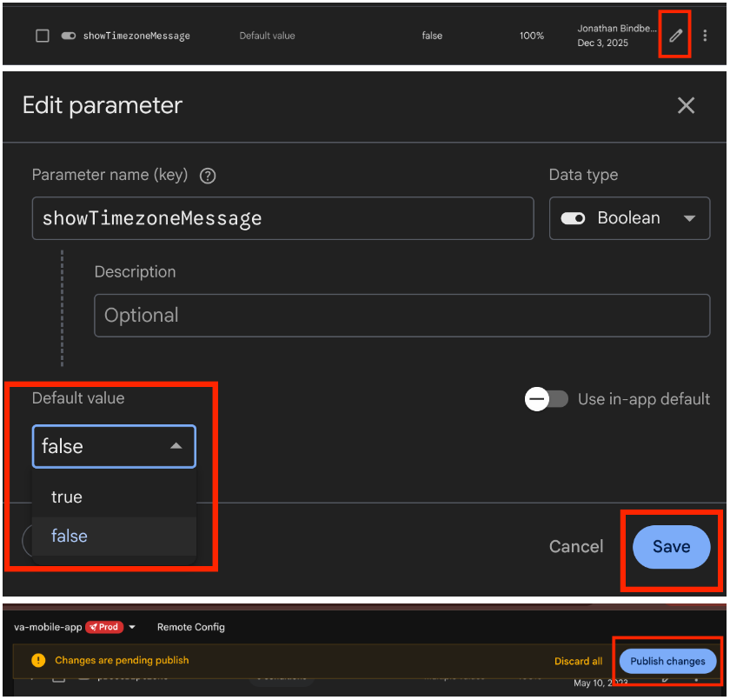Close the Edit parameter dialog
This screenshot has height=700, width=730.
point(686,105)
